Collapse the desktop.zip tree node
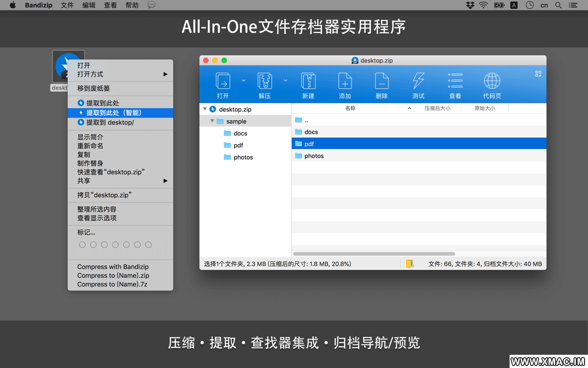This screenshot has width=588, height=368. [x=205, y=109]
